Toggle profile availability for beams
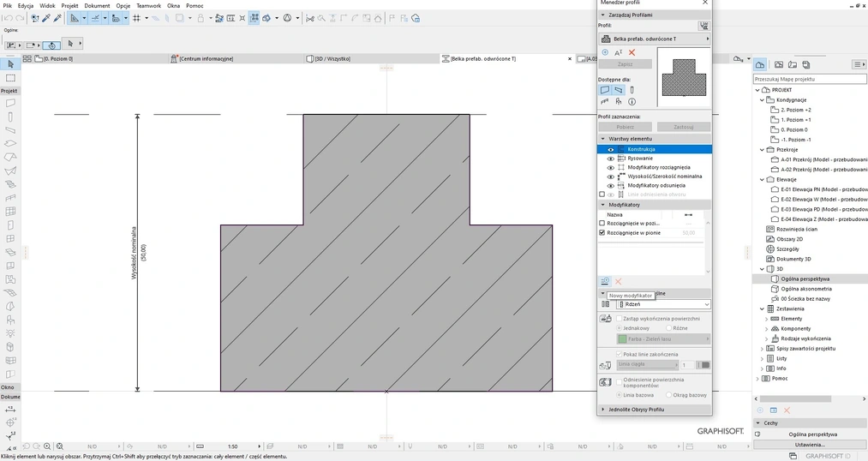 click(x=619, y=90)
